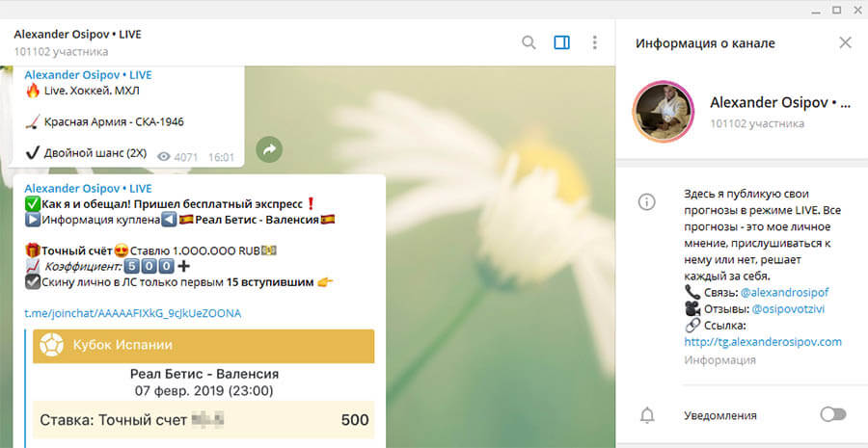Open the @osipovotzivi reviews link
868x448 pixels.
[789, 308]
